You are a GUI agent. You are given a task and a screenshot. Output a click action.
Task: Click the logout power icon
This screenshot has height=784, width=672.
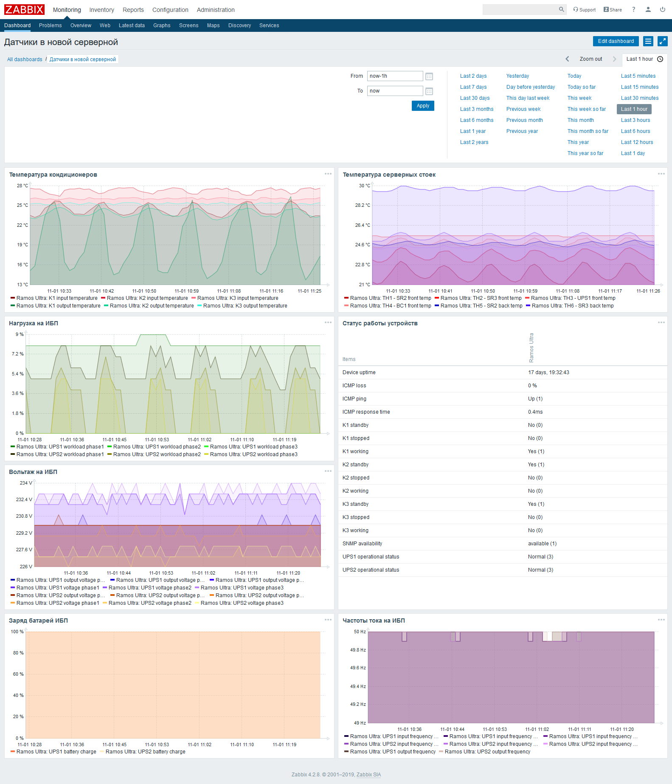663,9
